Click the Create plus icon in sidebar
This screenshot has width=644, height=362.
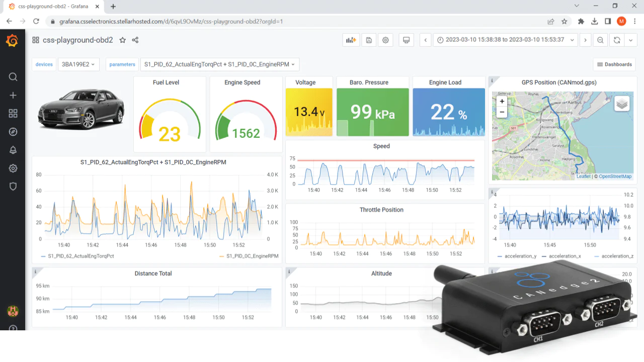point(13,96)
